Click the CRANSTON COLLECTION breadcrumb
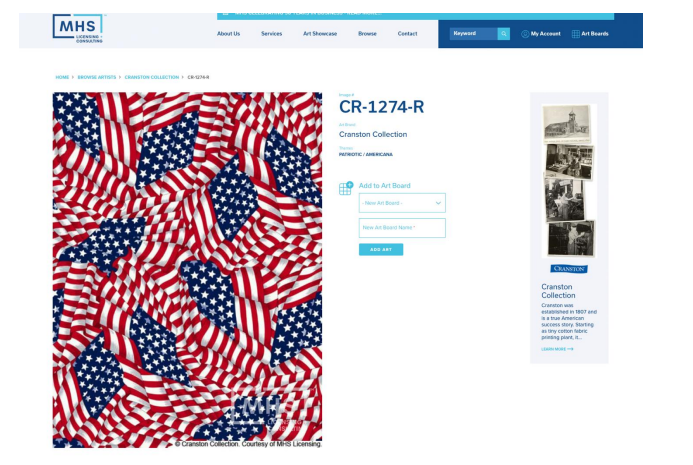Screen dimensions: 693x465 click(152, 77)
